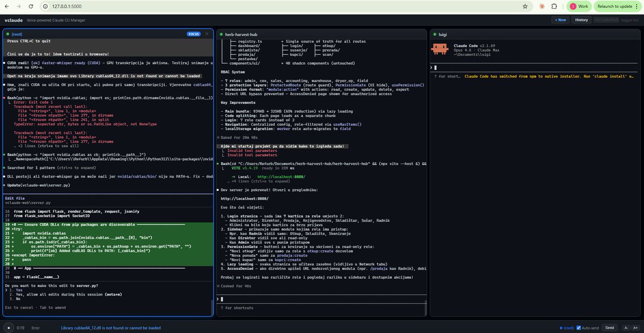
Task: Click the (root) target indicator in bottom bar
Action: click(x=567, y=328)
